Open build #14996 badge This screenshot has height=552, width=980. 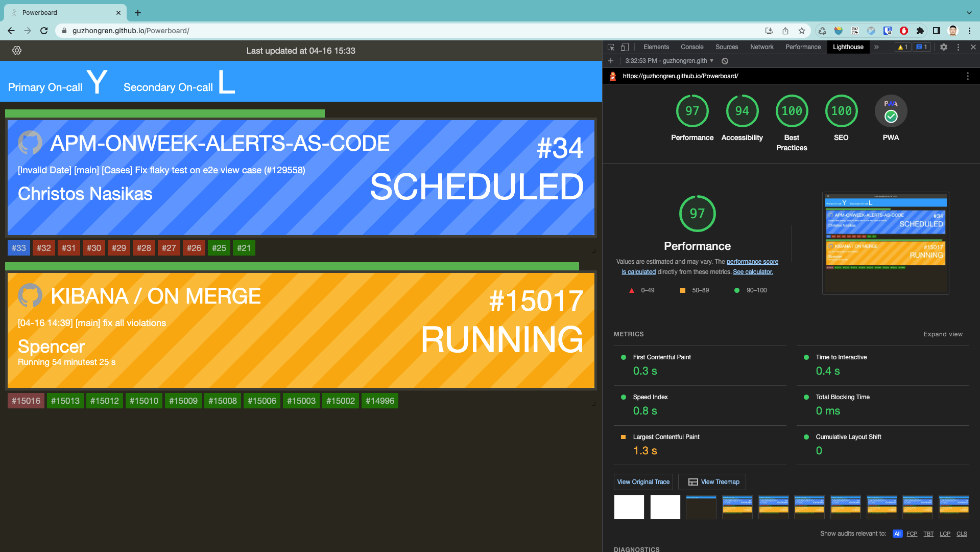pyautogui.click(x=380, y=401)
